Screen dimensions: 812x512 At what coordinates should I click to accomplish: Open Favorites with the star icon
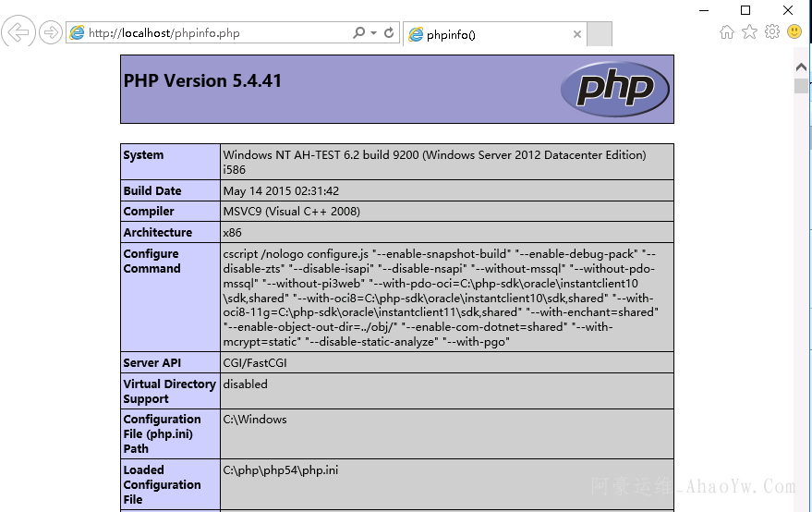click(x=749, y=32)
